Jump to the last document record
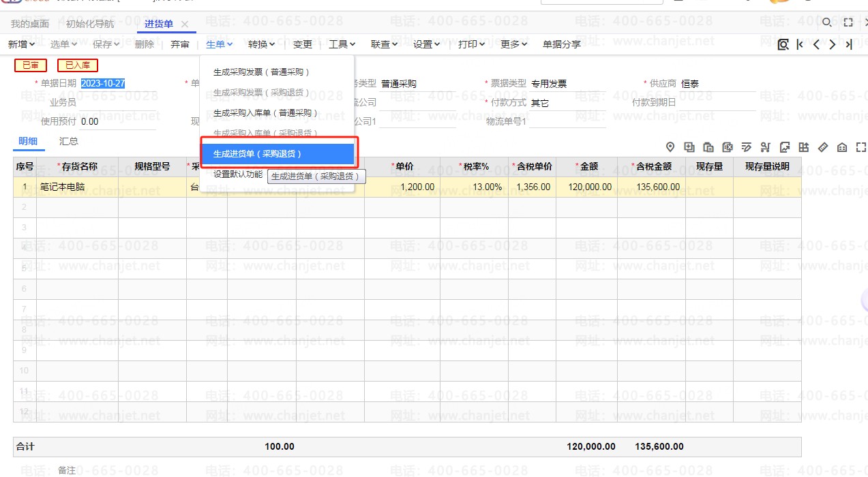Screen dimensions: 868x477 point(849,44)
